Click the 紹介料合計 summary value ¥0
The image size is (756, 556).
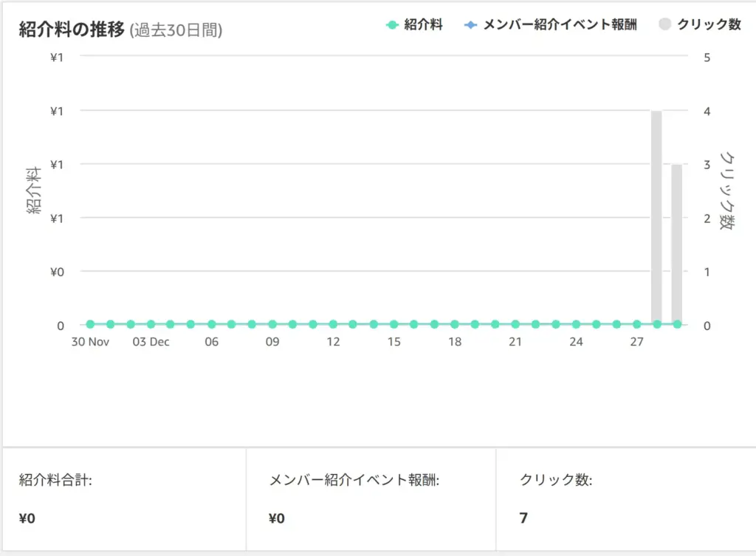(27, 518)
